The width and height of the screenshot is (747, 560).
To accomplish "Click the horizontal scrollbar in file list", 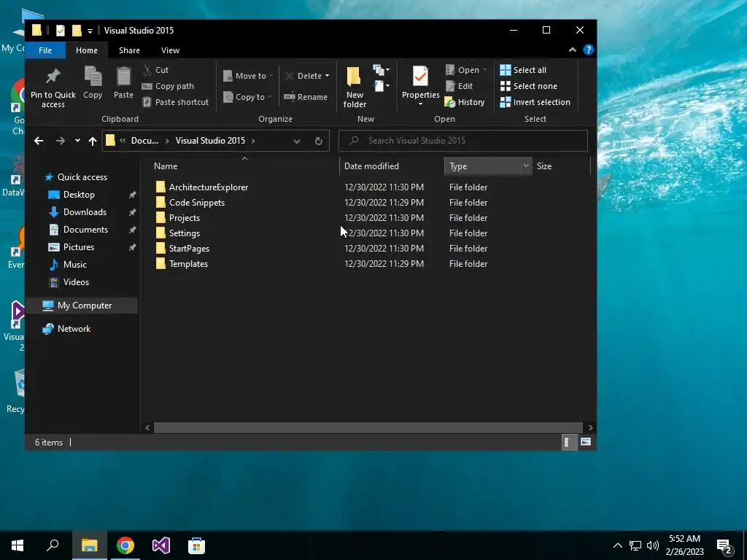I will 368,427.
